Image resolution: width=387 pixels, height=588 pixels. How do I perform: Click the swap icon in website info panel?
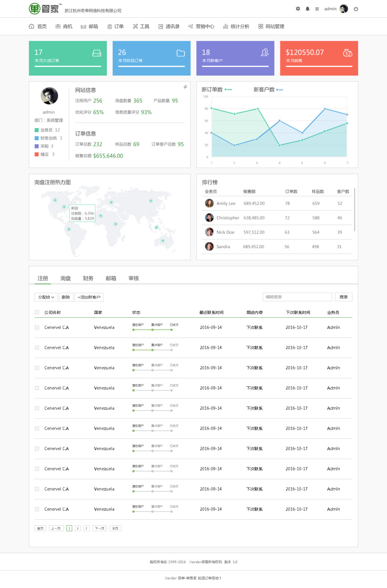pos(185,87)
